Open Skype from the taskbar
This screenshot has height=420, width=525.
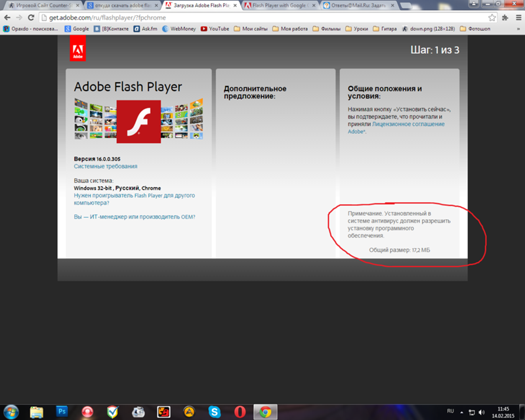(215, 411)
